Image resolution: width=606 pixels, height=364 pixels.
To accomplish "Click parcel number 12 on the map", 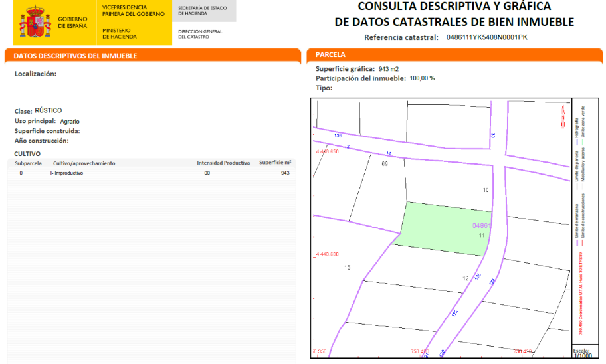I will [466, 278].
